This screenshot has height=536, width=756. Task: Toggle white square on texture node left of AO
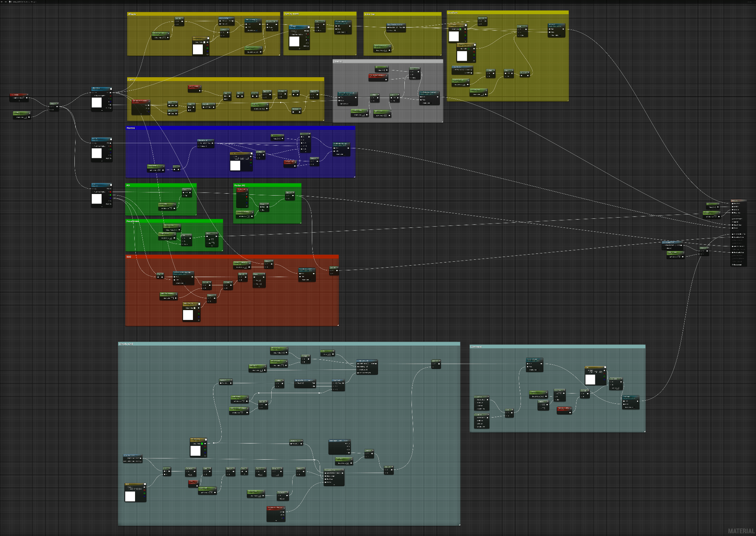111,185
